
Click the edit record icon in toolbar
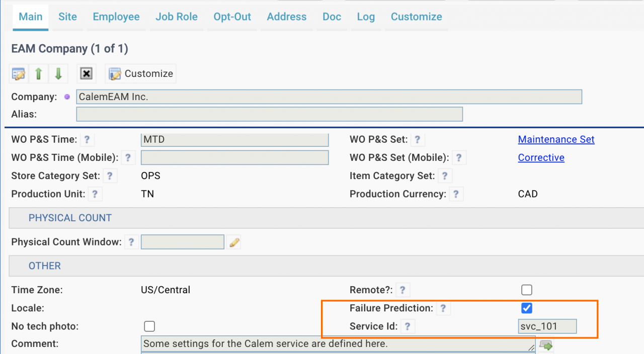[x=19, y=74]
